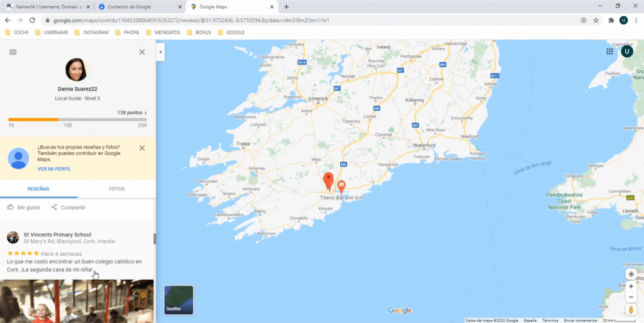
Task: Share the review via Compartir
Action: pyautogui.click(x=68, y=207)
